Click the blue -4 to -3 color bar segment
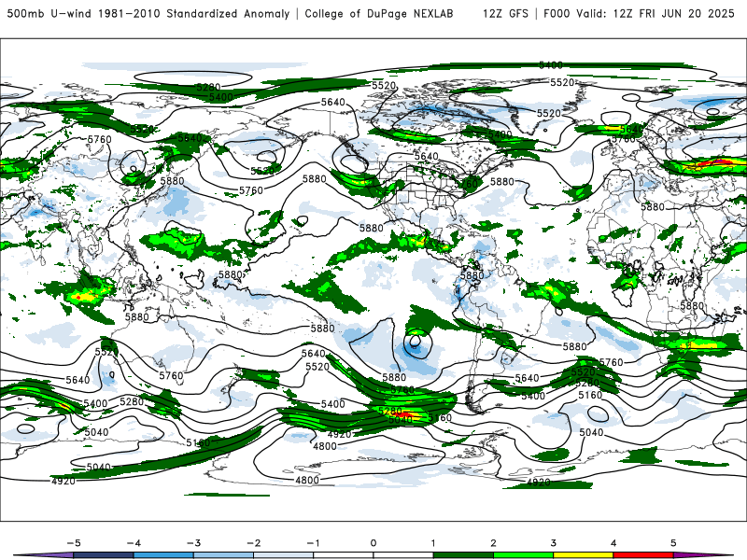747x560 pixels. [x=163, y=555]
